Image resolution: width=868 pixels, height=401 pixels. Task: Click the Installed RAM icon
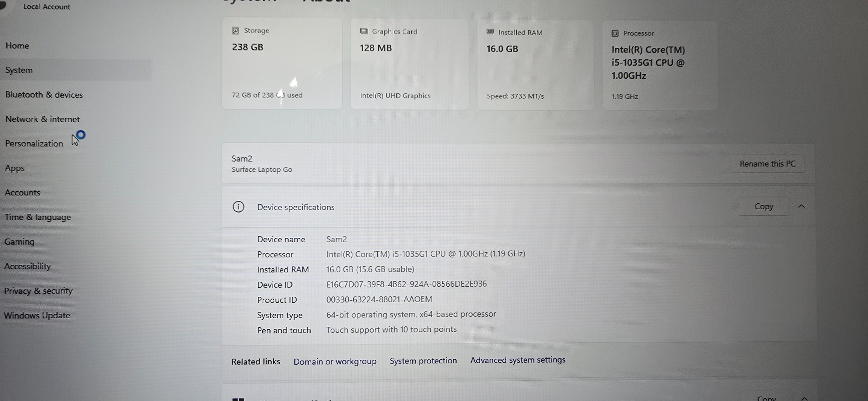point(490,32)
